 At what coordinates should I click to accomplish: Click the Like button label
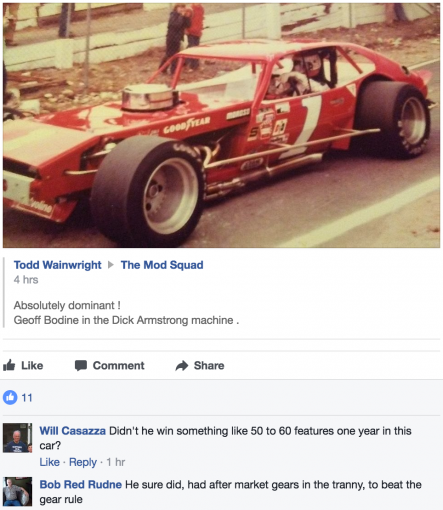click(32, 366)
